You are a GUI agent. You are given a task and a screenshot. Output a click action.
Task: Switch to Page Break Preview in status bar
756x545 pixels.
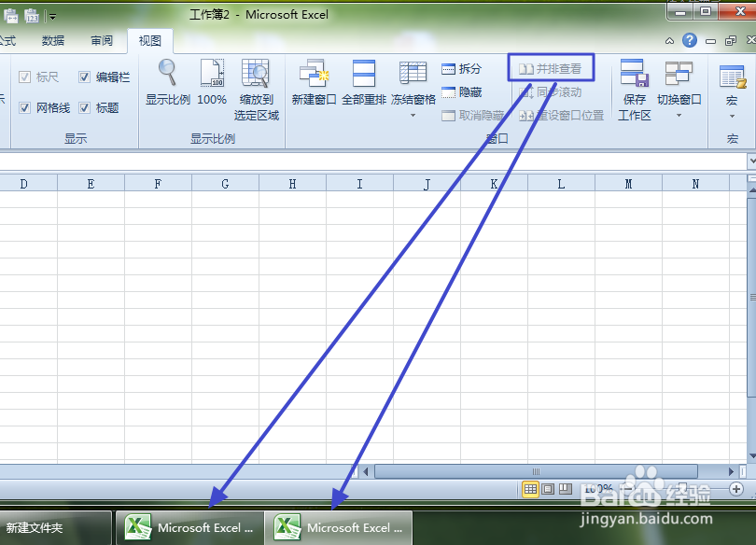[565, 489]
